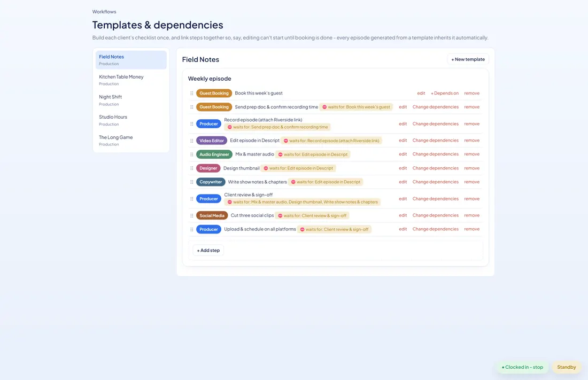The image size is (588, 380).
Task: Click 'Cut three social clips' step name
Action: [252, 216]
